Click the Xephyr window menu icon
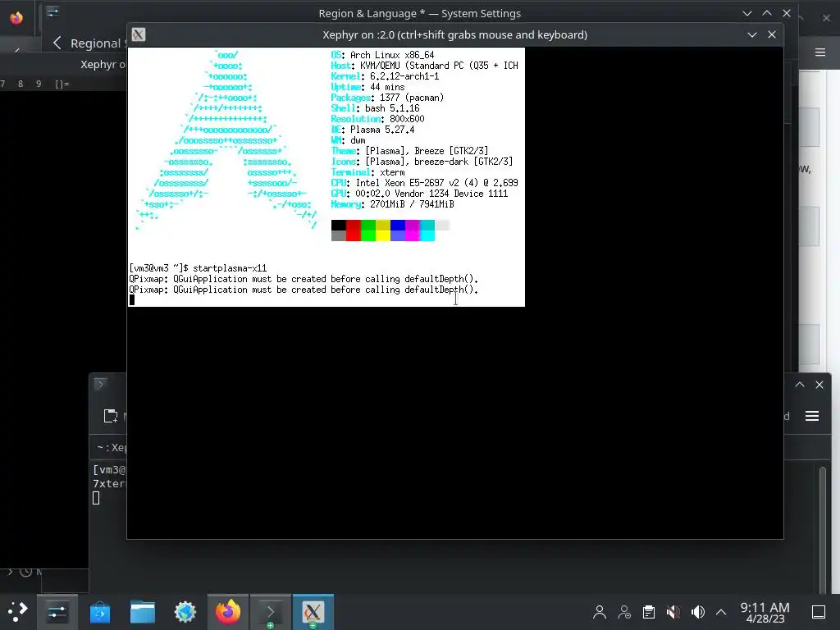This screenshot has height=630, width=840. click(x=138, y=34)
